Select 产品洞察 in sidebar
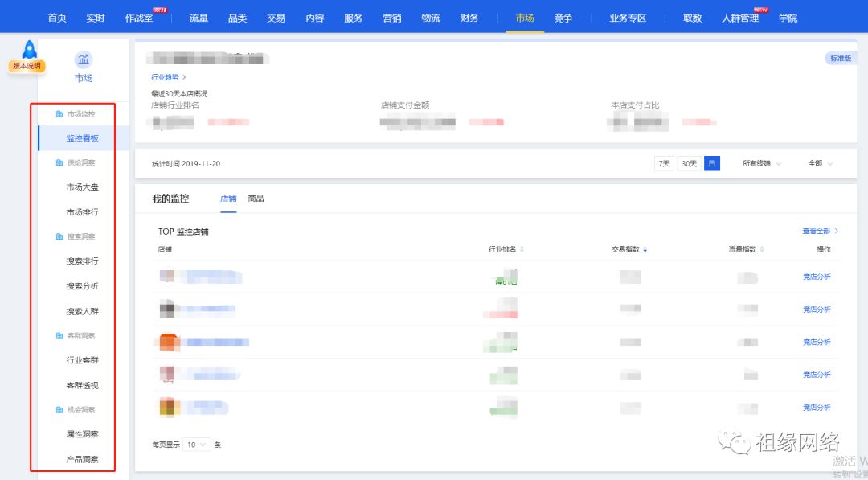This screenshot has height=480, width=868. click(x=83, y=460)
